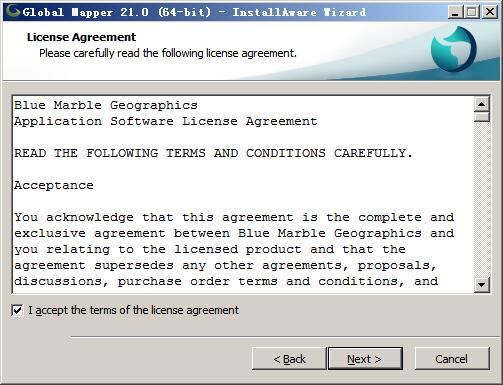The width and height of the screenshot is (503, 385).
Task: Click the 'READ THE FOLLOWING TERMS' line
Action: click(213, 153)
